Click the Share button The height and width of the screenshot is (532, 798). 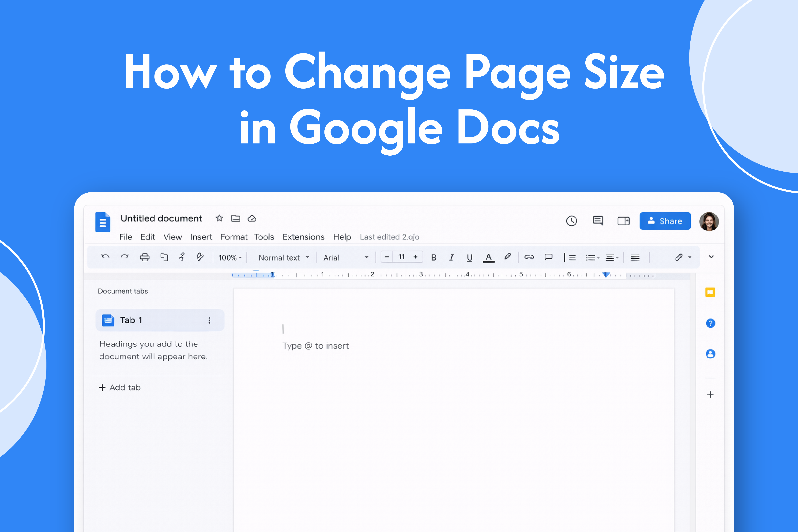665,221
